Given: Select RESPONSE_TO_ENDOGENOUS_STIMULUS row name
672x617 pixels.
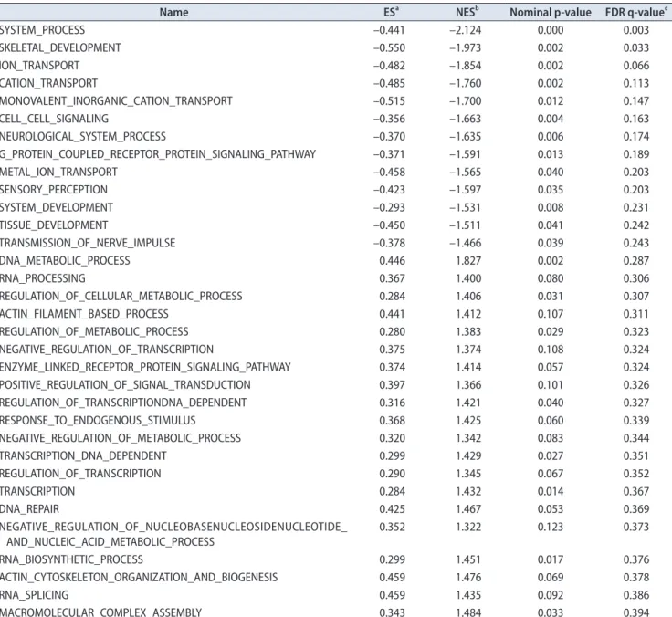Looking at the screenshot, I should 98,421.
